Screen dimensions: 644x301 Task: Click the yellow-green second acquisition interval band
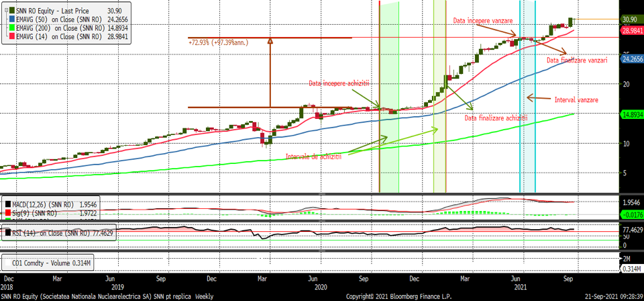tap(439, 97)
